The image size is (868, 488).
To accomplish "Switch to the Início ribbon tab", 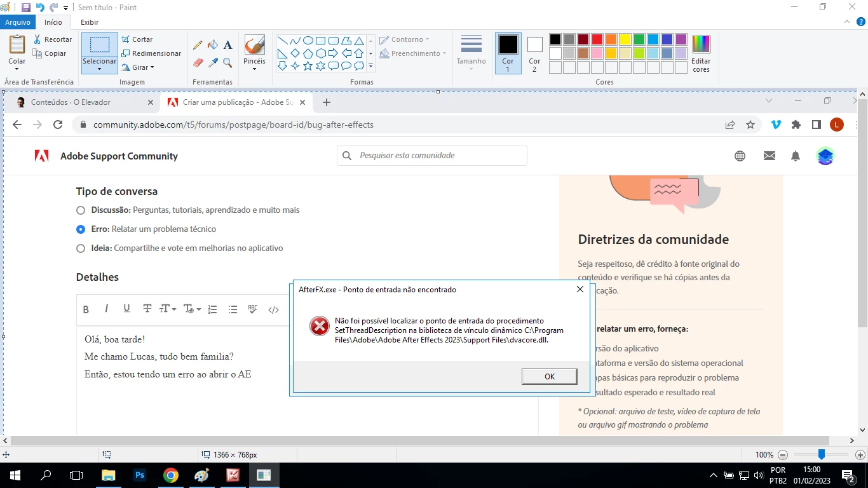I will [53, 22].
